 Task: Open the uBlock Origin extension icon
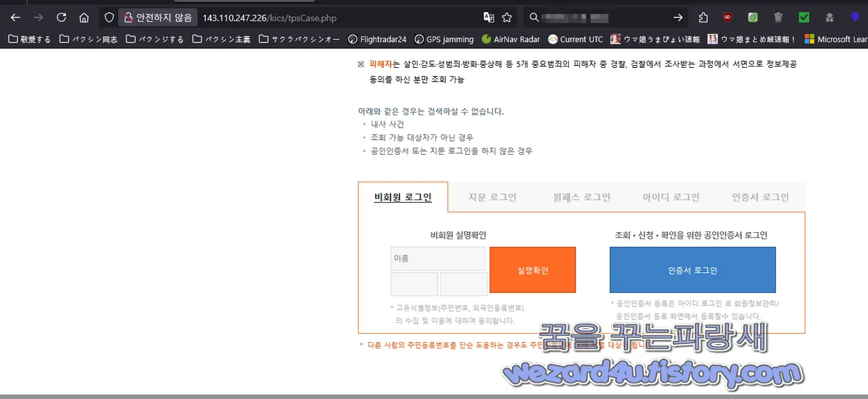pyautogui.click(x=727, y=18)
